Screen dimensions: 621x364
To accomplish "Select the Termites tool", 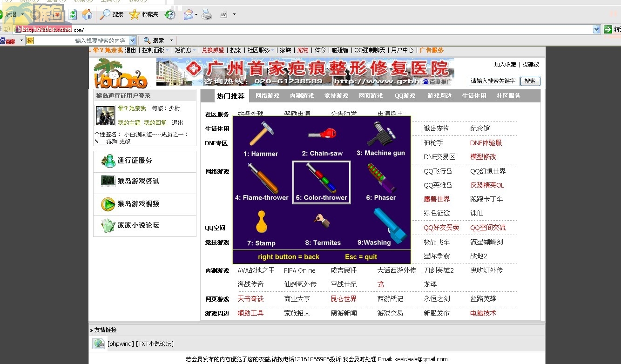I will [x=323, y=230].
